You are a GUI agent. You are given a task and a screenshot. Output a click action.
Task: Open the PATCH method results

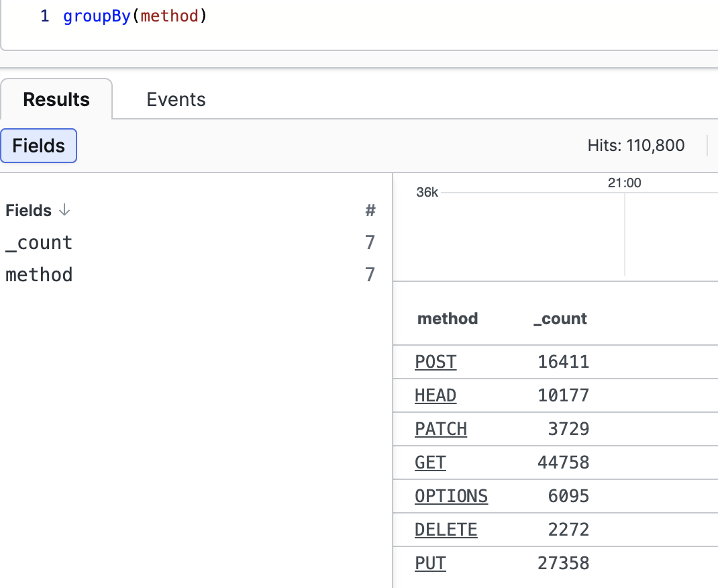(441, 429)
